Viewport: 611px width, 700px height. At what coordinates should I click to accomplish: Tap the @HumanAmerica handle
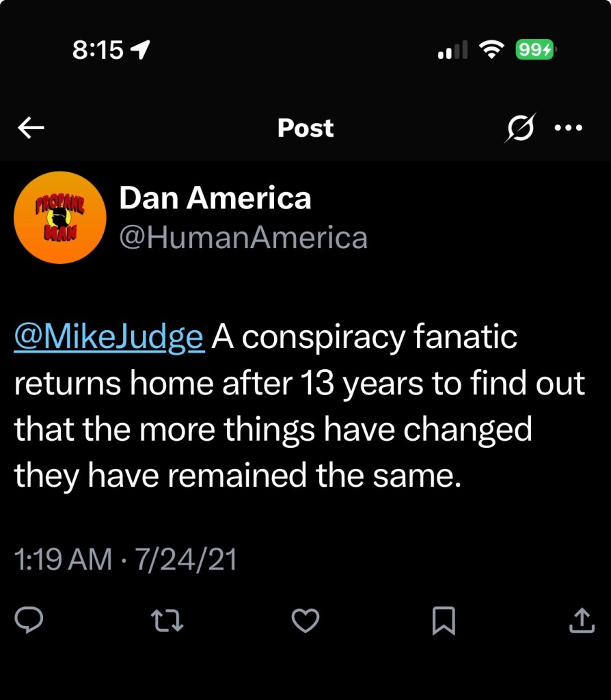pyautogui.click(x=243, y=237)
